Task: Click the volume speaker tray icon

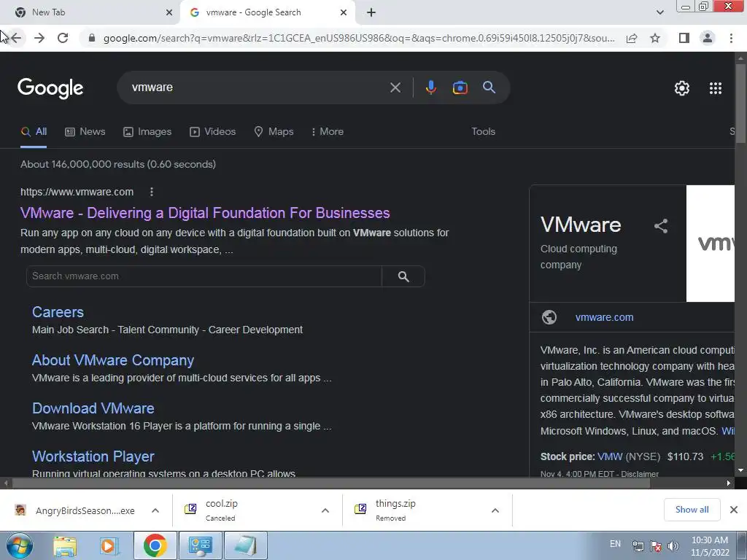Action: tap(673, 546)
